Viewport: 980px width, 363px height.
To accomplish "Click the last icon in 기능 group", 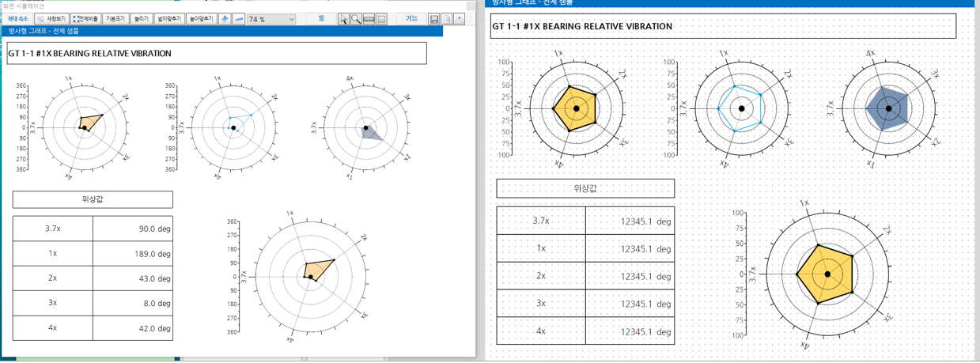I will pos(459,19).
